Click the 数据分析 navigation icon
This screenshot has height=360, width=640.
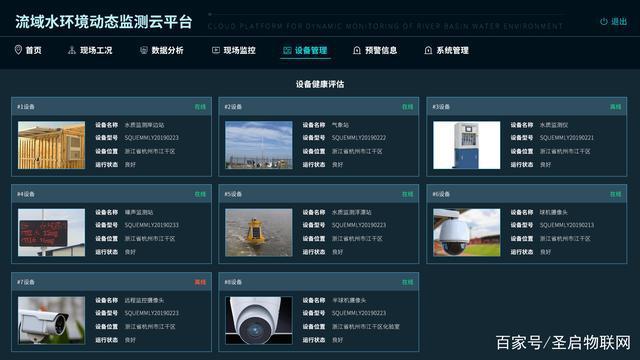tap(143, 50)
